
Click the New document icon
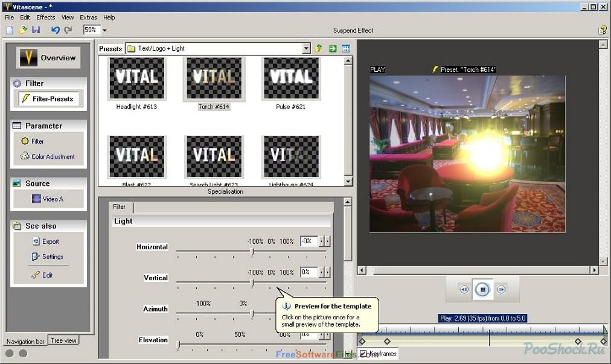click(x=10, y=30)
